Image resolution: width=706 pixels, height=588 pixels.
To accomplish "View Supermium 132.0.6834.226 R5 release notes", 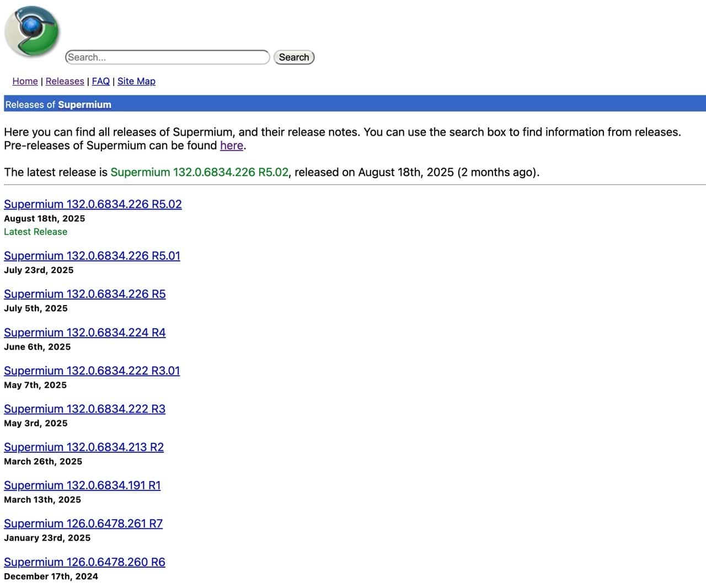I will click(x=84, y=294).
